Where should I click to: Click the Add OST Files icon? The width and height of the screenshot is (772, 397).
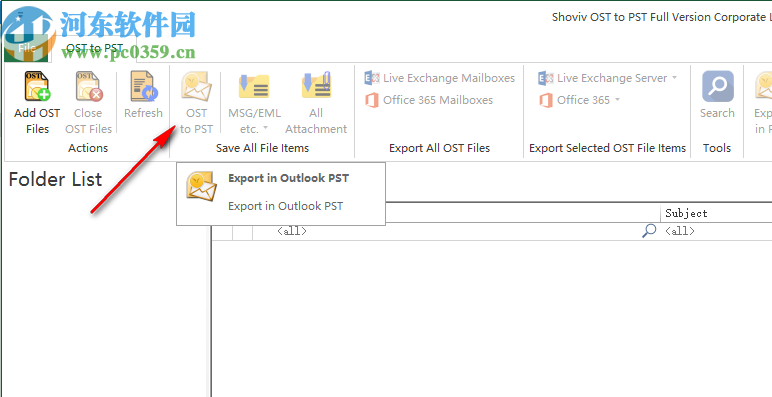tap(37, 86)
